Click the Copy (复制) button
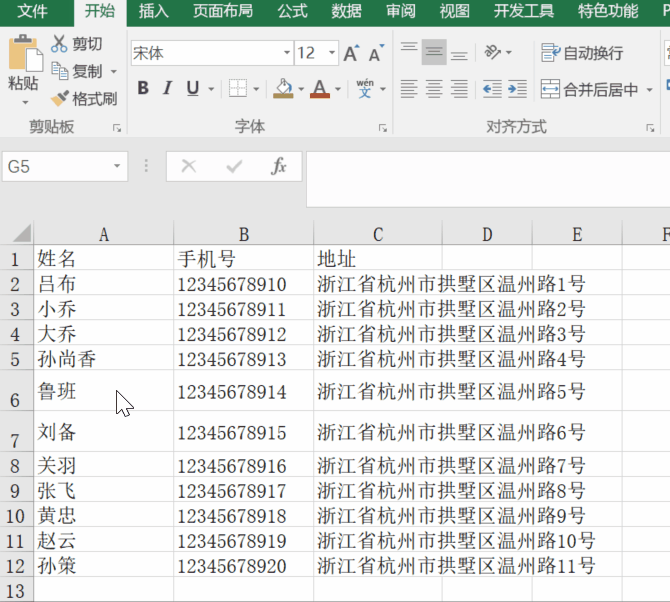This screenshot has width=670, height=602. [77, 71]
